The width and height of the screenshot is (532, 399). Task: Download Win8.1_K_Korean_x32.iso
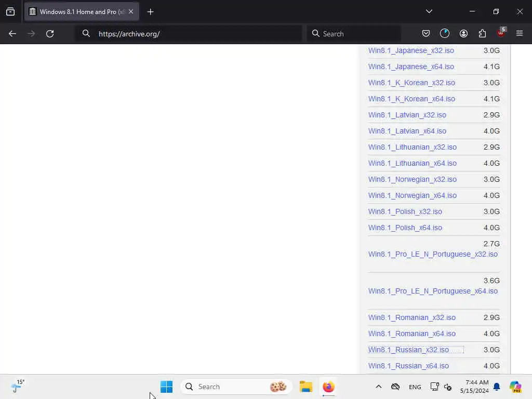click(x=411, y=83)
